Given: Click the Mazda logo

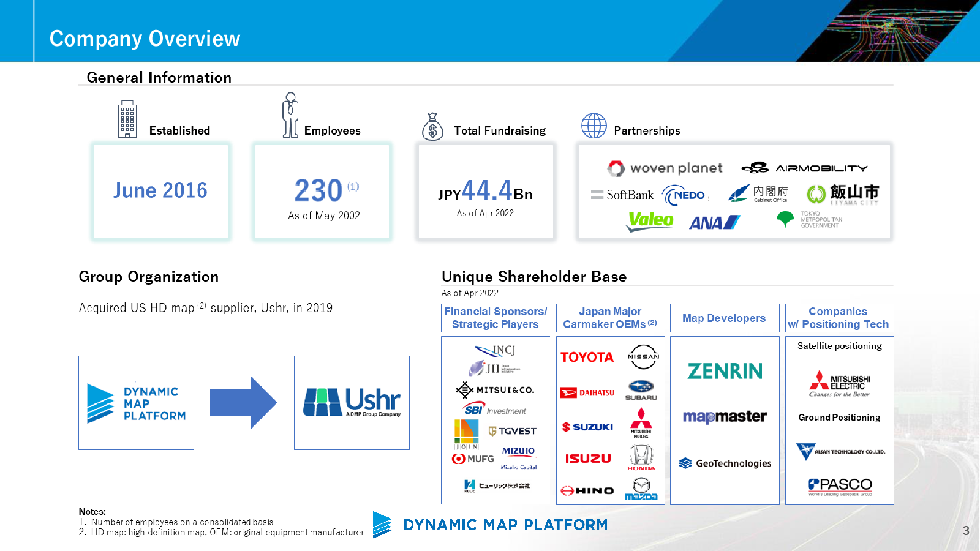Looking at the screenshot, I should click(x=641, y=489).
